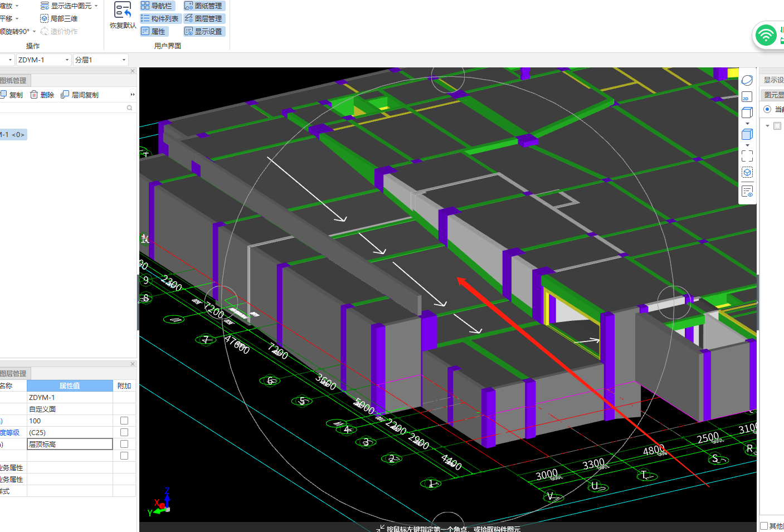Click the 附加 column header
Image resolution: width=784 pixels, height=532 pixels.
124,385
